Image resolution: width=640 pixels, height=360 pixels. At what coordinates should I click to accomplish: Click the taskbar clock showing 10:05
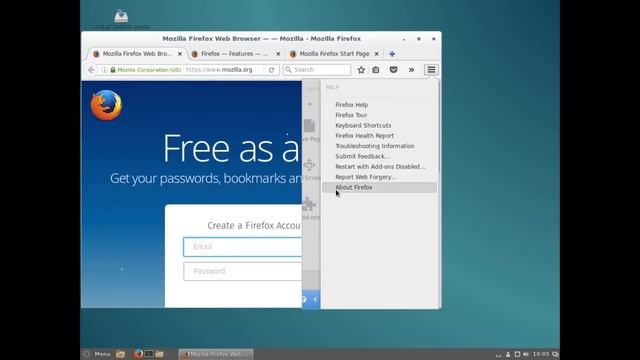[541, 354]
